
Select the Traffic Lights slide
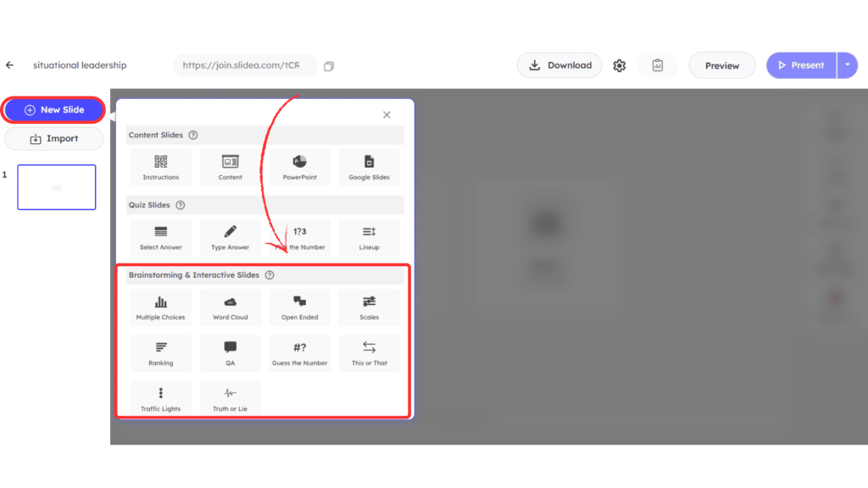pos(161,398)
